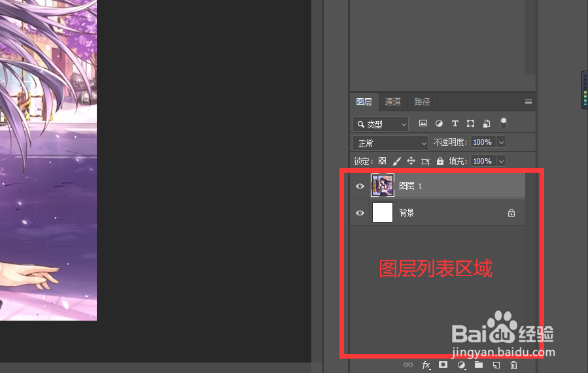
Task: Click the anime artwork on the canvas
Action: click(48, 160)
